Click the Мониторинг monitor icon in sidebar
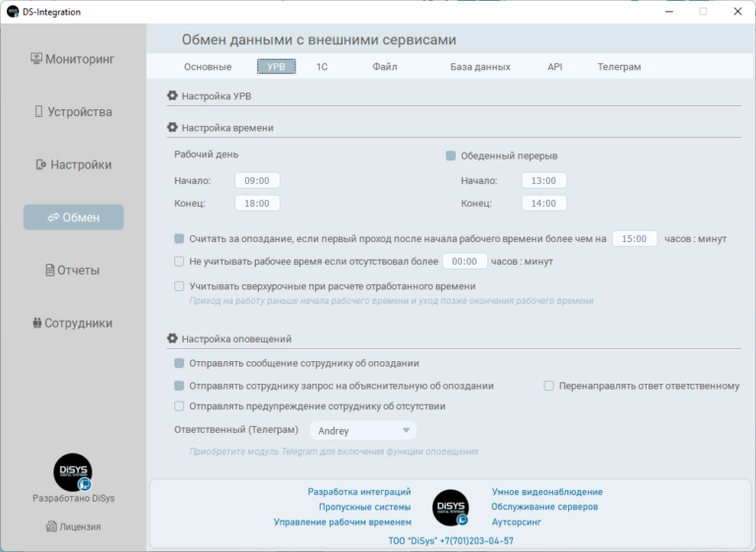 36,59
